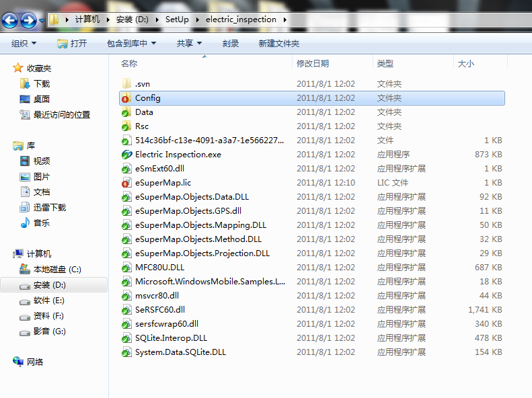Select 收藏夹 star icon in sidebar
Viewport: 532px width, 398px height.
tap(18, 68)
